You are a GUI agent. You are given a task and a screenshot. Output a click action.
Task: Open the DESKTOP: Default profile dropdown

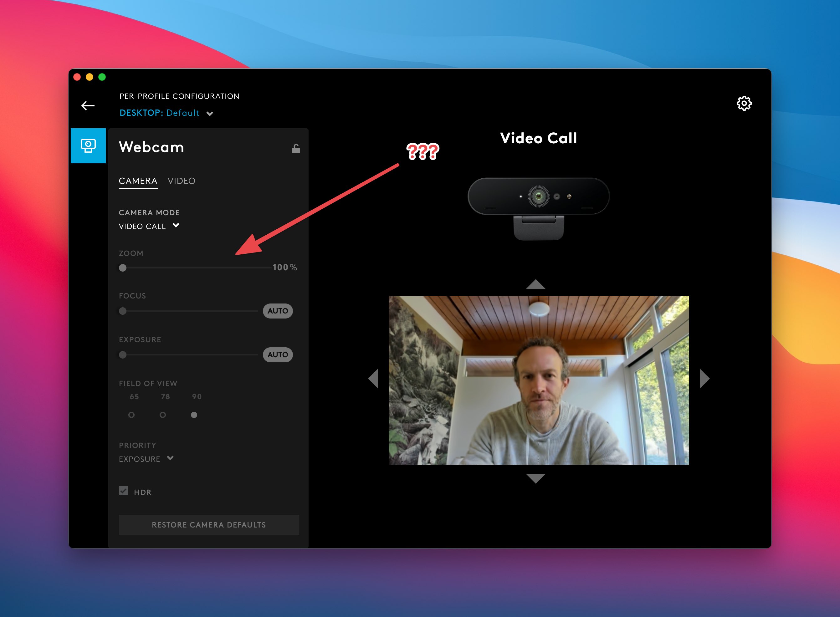coord(166,113)
